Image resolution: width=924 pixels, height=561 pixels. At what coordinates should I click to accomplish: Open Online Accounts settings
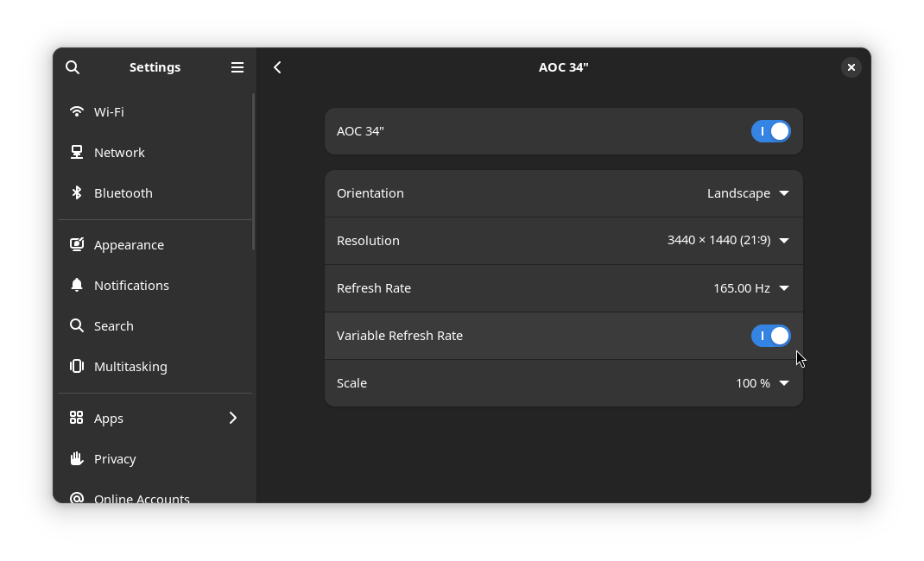coord(142,497)
